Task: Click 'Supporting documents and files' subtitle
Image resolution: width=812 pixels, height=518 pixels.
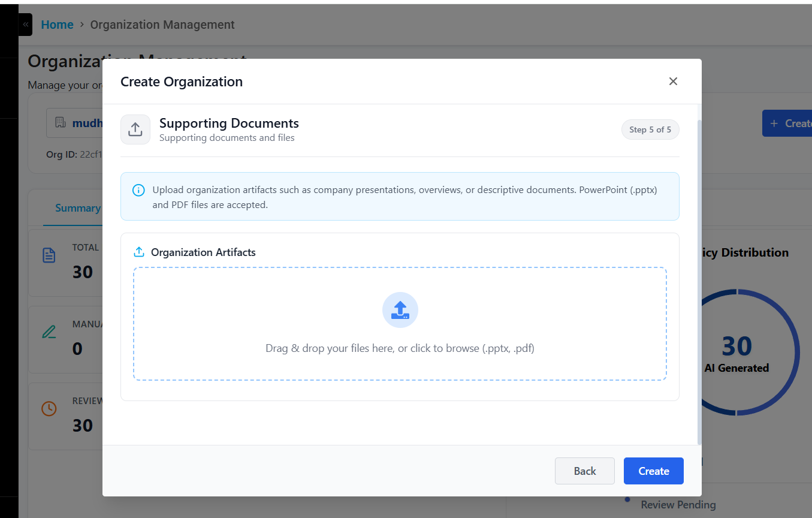Action: pyautogui.click(x=227, y=138)
